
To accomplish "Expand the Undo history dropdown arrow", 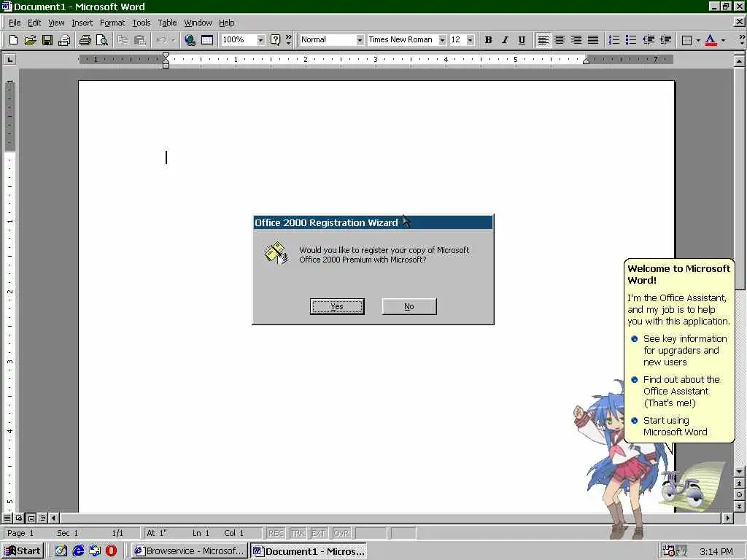I will [174, 40].
